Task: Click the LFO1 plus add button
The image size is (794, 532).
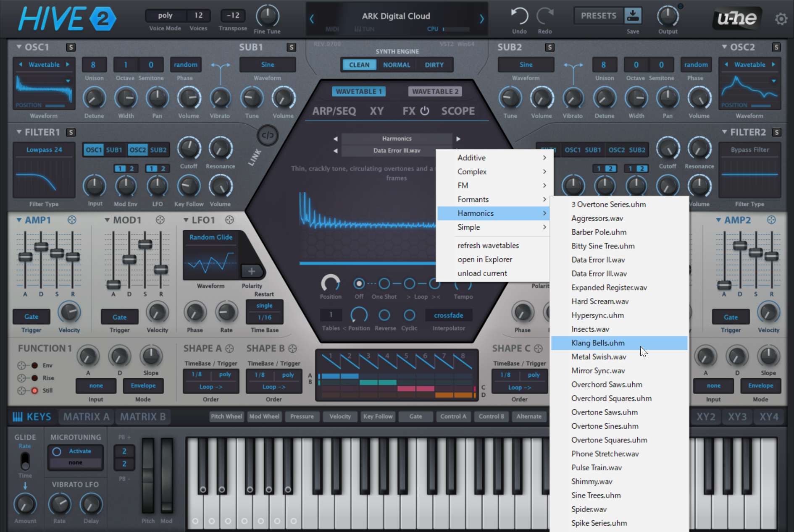Action: 251,271
